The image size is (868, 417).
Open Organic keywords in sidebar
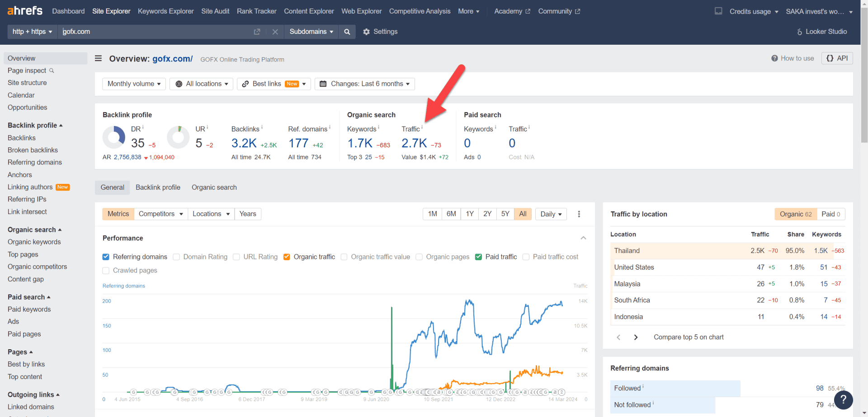coord(34,242)
